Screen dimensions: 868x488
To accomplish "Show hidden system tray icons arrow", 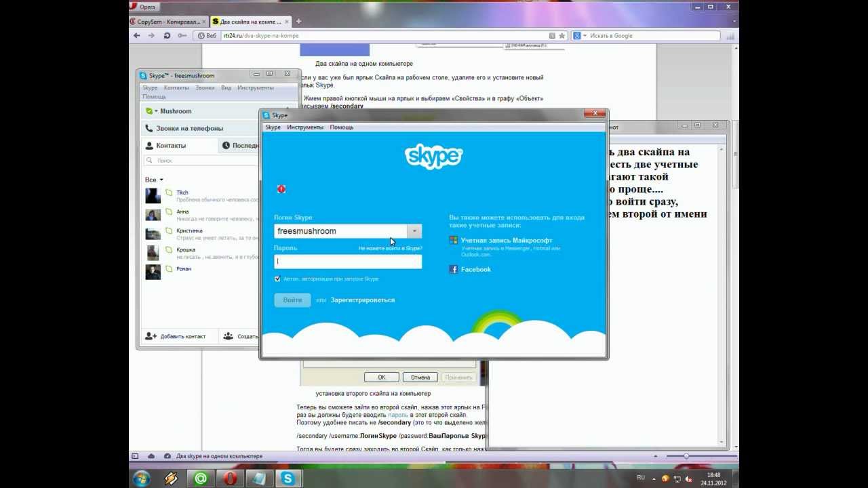I will click(656, 479).
